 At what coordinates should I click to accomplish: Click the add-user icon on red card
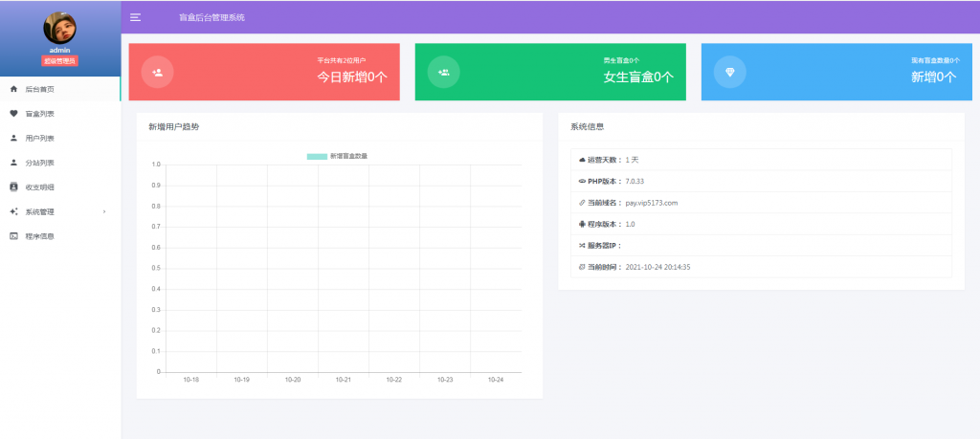pos(158,73)
